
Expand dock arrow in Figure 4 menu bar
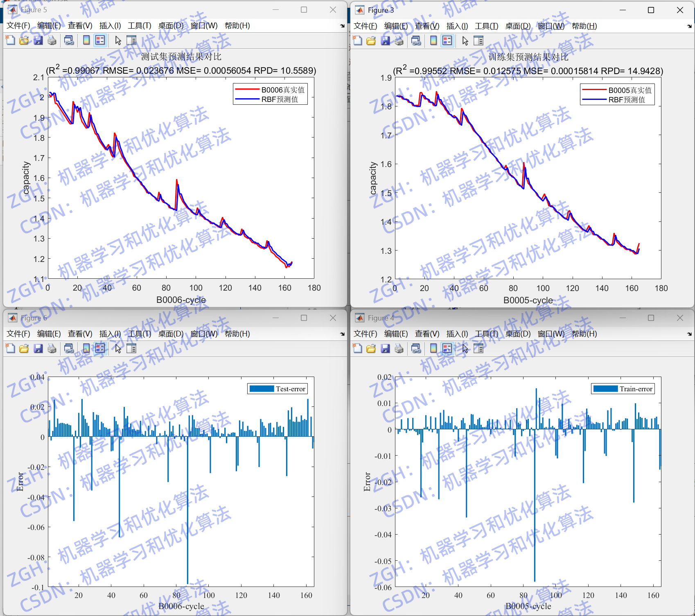689,334
